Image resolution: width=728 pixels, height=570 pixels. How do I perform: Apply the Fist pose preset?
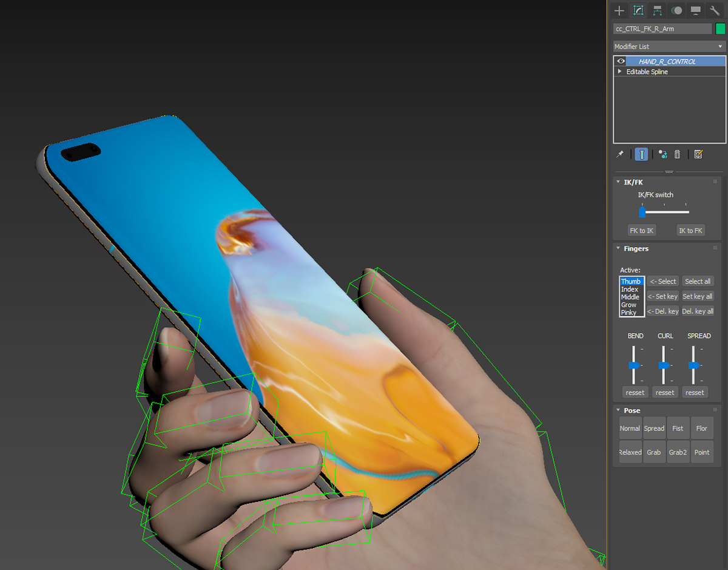click(678, 429)
